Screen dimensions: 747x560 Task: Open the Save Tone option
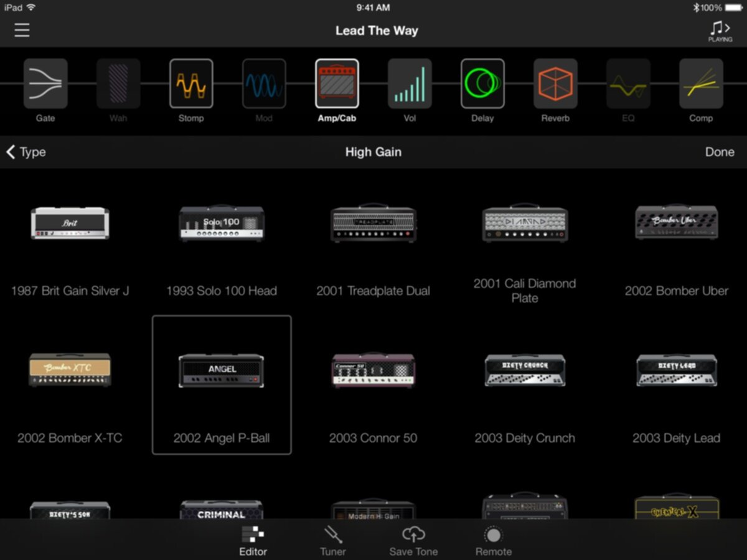click(413, 540)
